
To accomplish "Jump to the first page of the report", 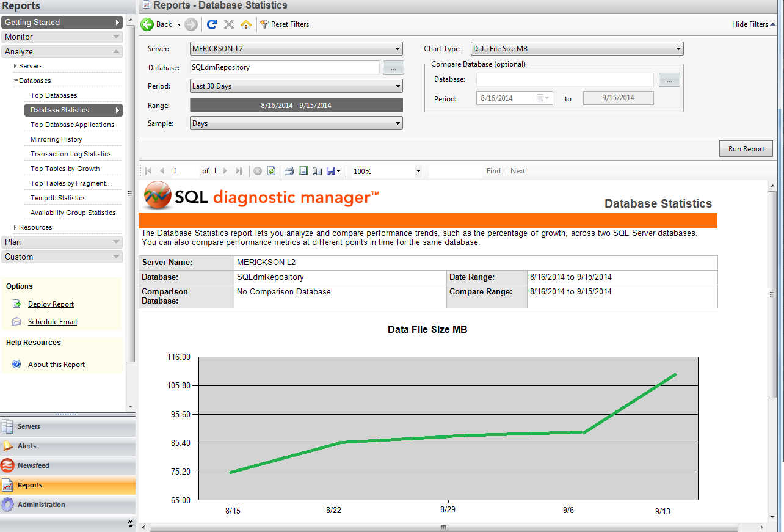I will [148, 171].
